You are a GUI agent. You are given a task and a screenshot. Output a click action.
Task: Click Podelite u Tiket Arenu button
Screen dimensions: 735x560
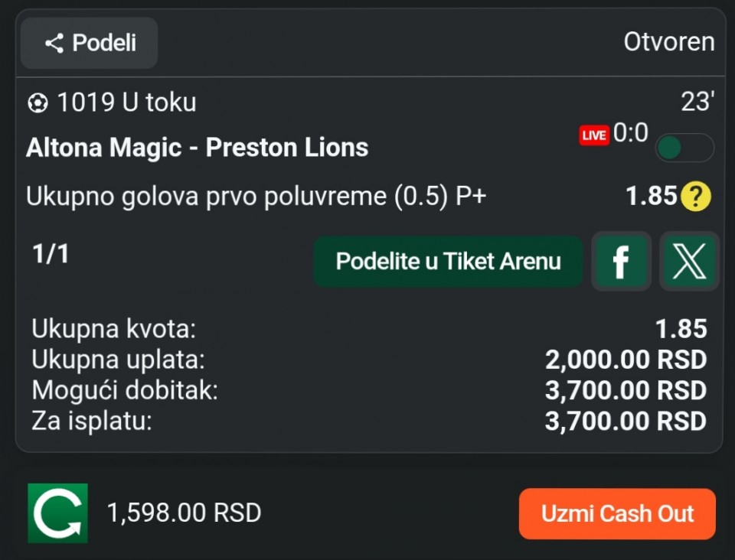448,262
